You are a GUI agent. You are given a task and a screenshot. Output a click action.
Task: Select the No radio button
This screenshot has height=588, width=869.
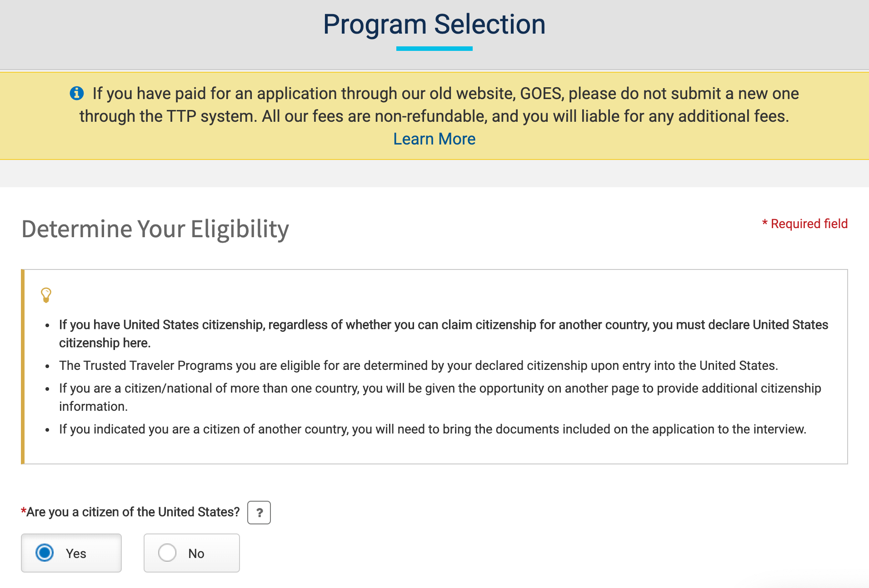pyautogui.click(x=167, y=553)
